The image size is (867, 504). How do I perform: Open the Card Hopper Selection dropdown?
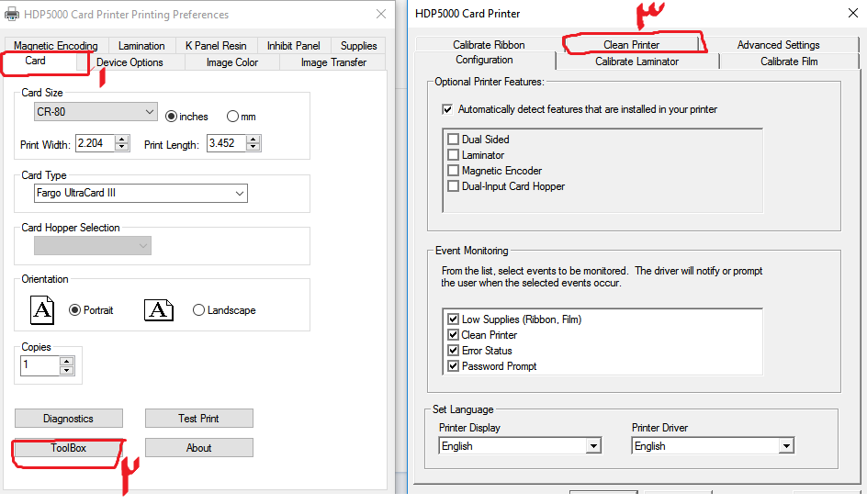point(93,245)
